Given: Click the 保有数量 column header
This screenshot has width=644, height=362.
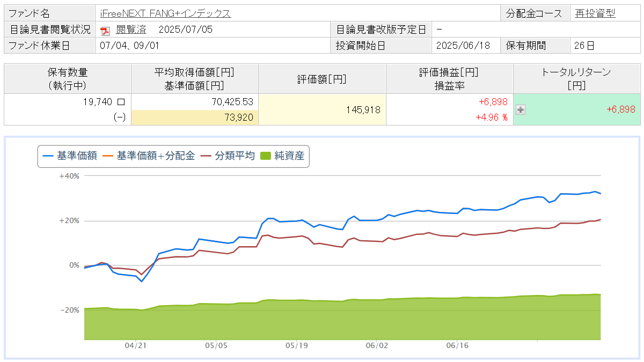Looking at the screenshot, I should pyautogui.click(x=68, y=78).
